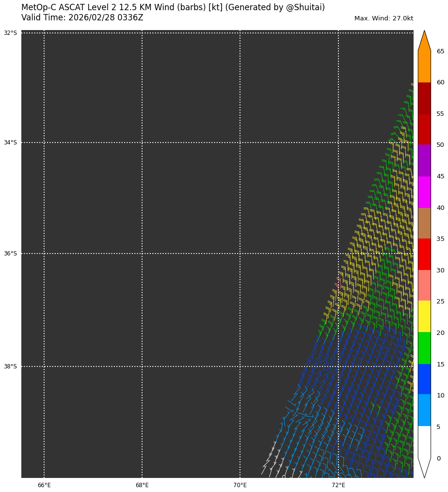448x492 pixels.
Task: Click the 65 tick label on the colorbar
Action: click(440, 51)
